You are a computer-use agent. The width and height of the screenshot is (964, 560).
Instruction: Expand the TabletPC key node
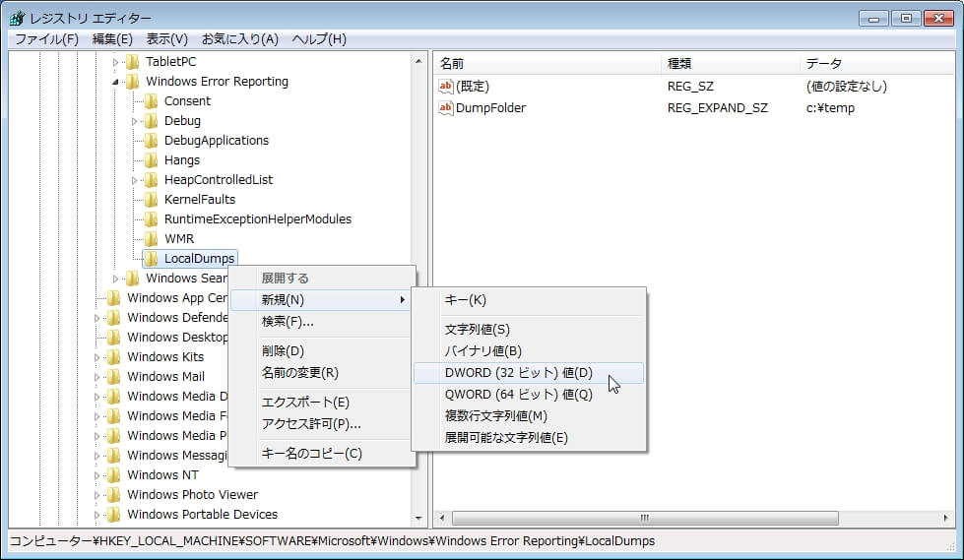coord(116,62)
